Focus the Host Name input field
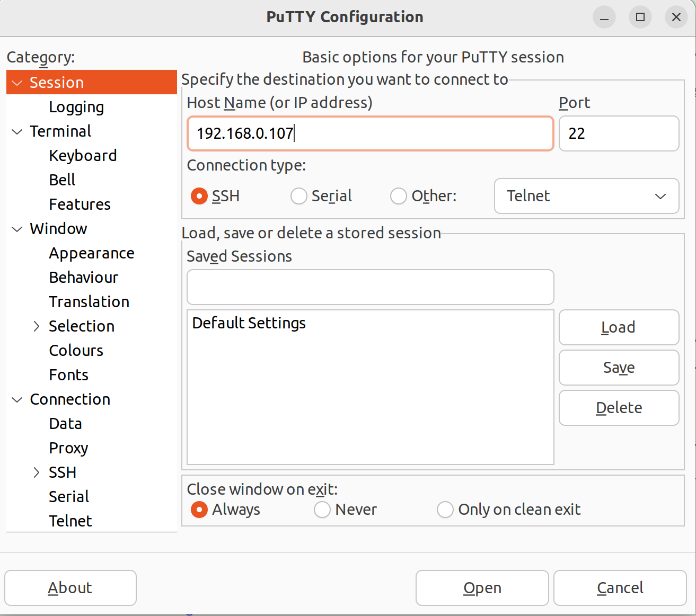This screenshot has width=696, height=616. pos(370,133)
